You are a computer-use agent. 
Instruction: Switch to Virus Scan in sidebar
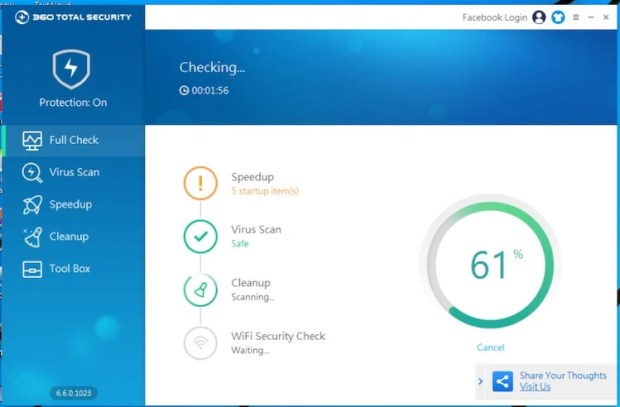pyautogui.click(x=74, y=172)
